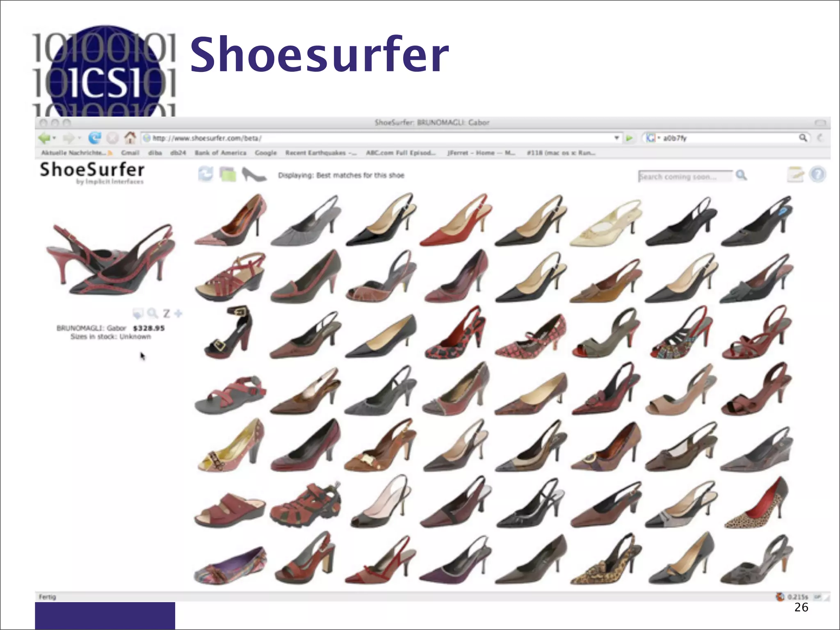Click the 'Search coming soon...' field
Viewport: 840px width, 630px height.
pyautogui.click(x=685, y=176)
